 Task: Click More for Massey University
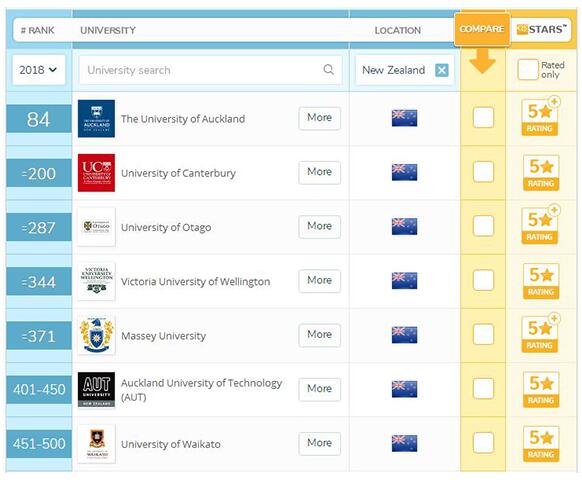coord(320,335)
